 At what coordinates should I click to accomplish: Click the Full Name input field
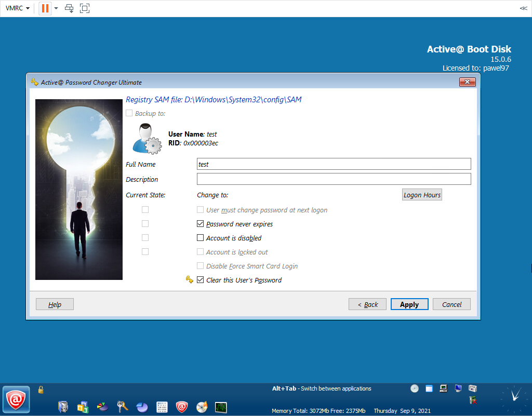pos(334,164)
